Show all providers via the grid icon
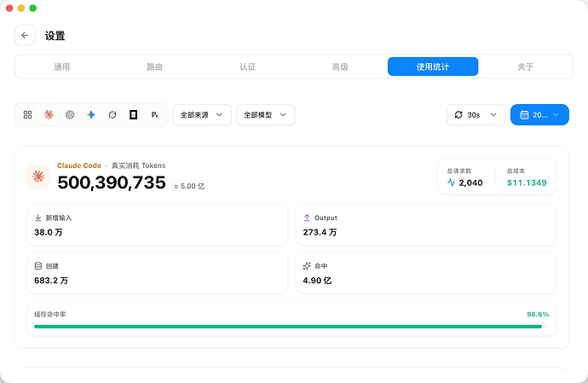588x383 pixels. point(28,114)
